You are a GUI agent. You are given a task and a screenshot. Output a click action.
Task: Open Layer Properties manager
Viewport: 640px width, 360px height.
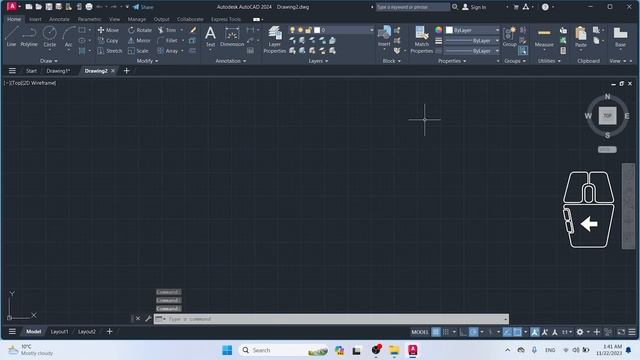tap(274, 40)
